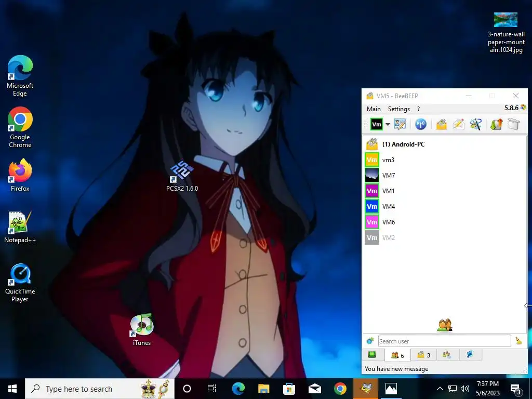Click the Notepad++ desktop shortcut
The image size is (532, 399).
[20, 227]
